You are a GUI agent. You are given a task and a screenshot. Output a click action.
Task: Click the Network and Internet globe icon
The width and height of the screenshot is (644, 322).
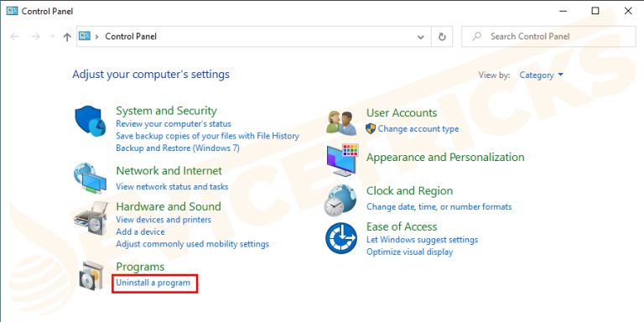(x=91, y=179)
